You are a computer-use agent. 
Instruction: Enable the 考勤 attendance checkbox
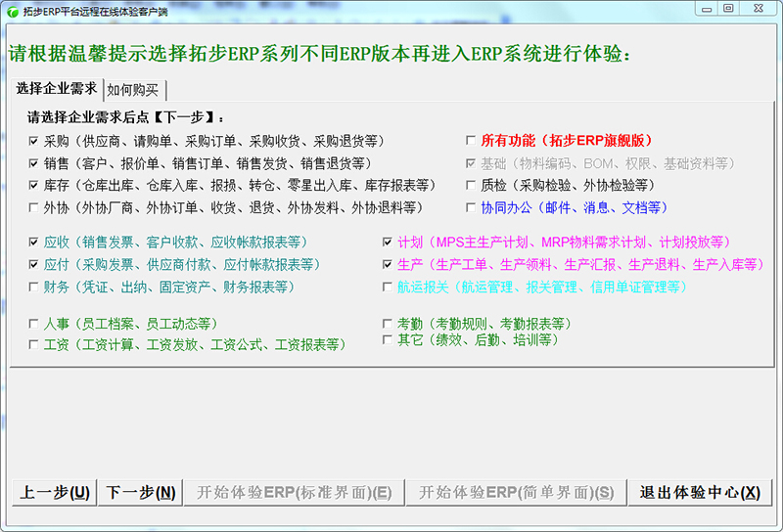388,323
